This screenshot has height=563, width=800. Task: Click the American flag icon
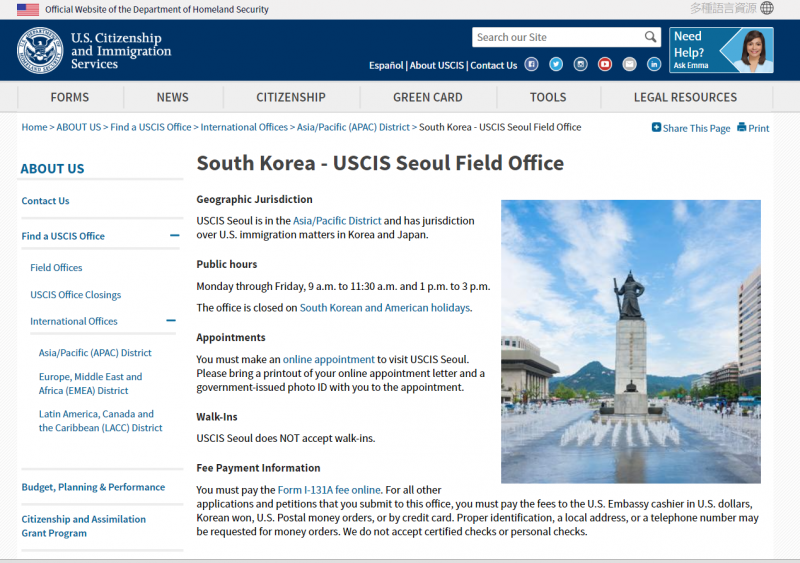pyautogui.click(x=28, y=9)
